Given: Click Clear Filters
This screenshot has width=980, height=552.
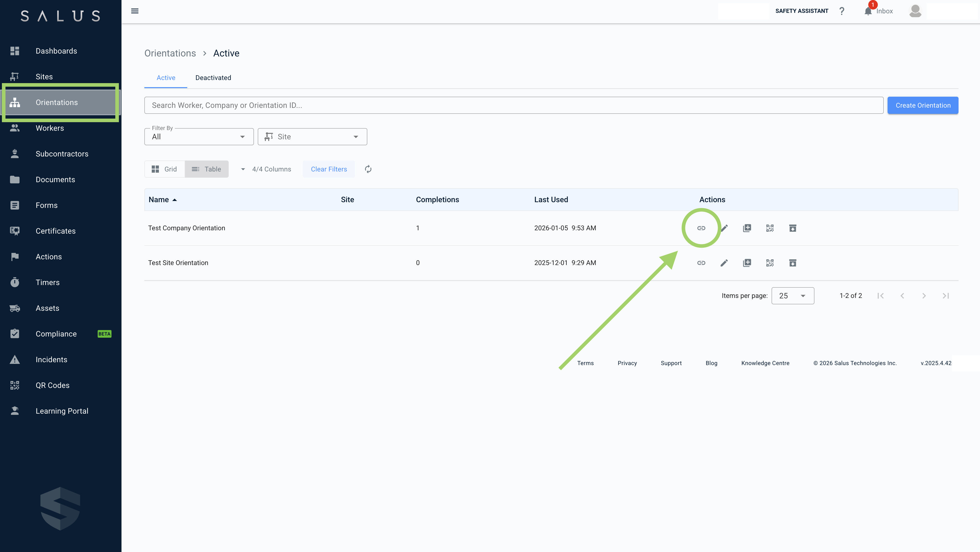Looking at the screenshot, I should (329, 169).
